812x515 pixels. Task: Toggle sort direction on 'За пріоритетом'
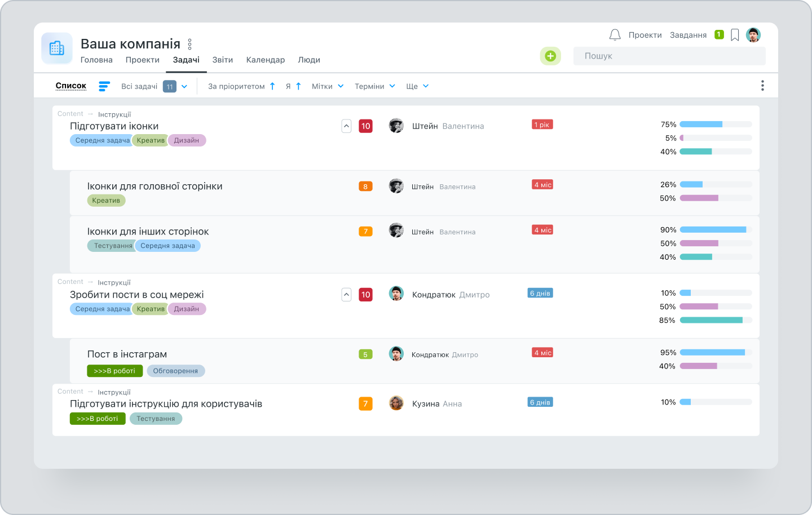[x=272, y=86]
